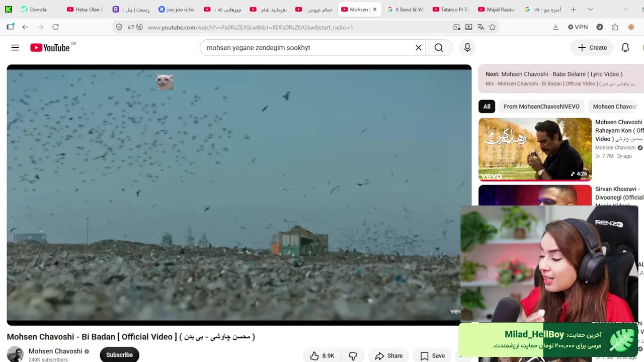
Task: Open site permissions icon in address bar
Action: [131, 27]
